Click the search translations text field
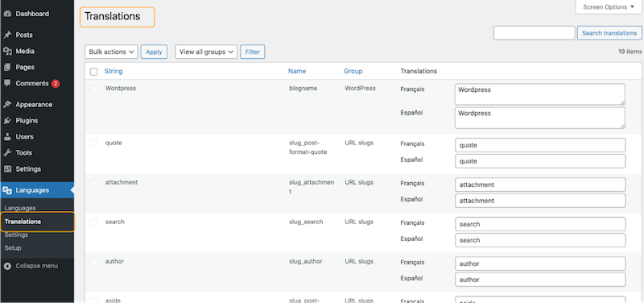Screen dimensions: 644x303 click(x=534, y=33)
